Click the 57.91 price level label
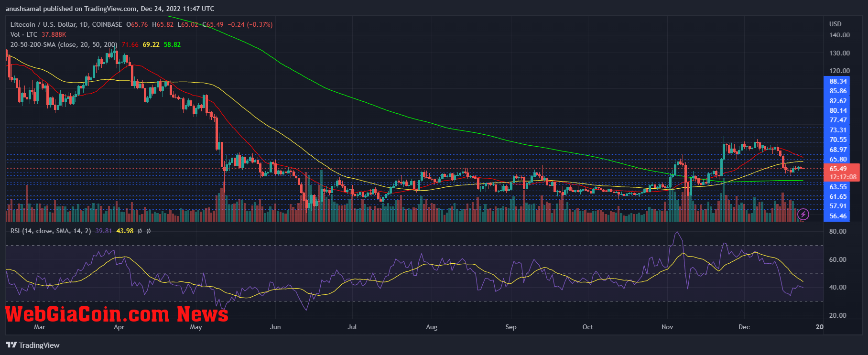Viewport: 868px width, 355px height. (x=838, y=206)
